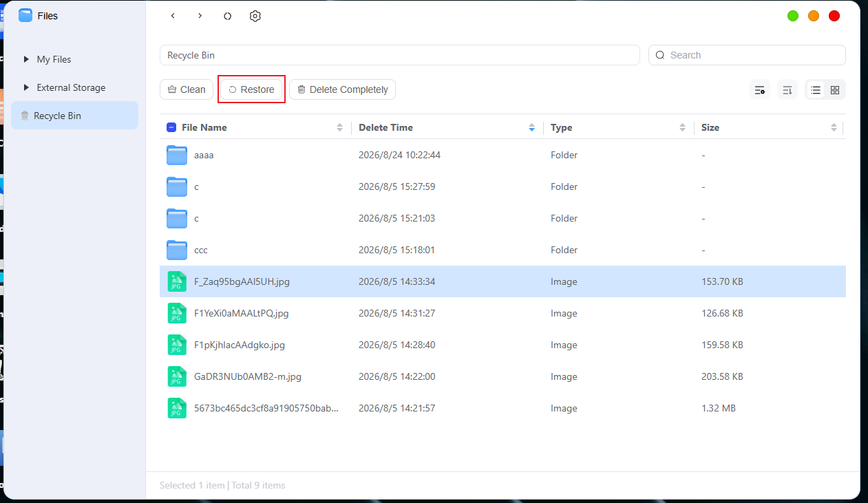
Task: Open the settings gear
Action: (255, 16)
